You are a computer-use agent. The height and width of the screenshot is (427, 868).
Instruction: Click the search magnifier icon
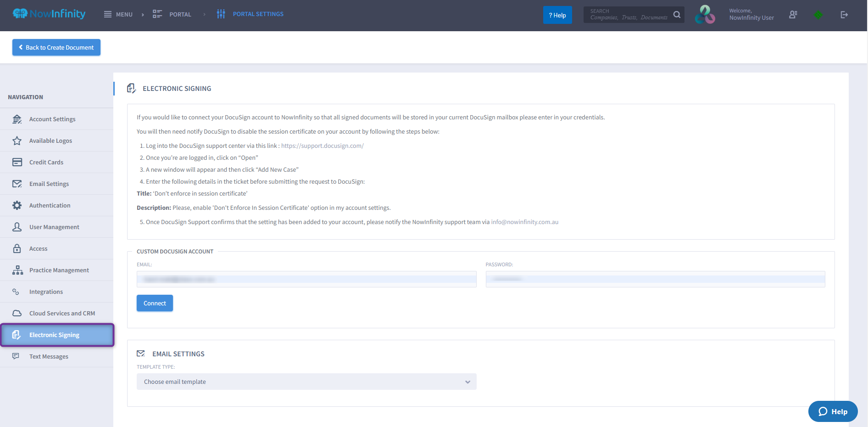click(x=677, y=15)
